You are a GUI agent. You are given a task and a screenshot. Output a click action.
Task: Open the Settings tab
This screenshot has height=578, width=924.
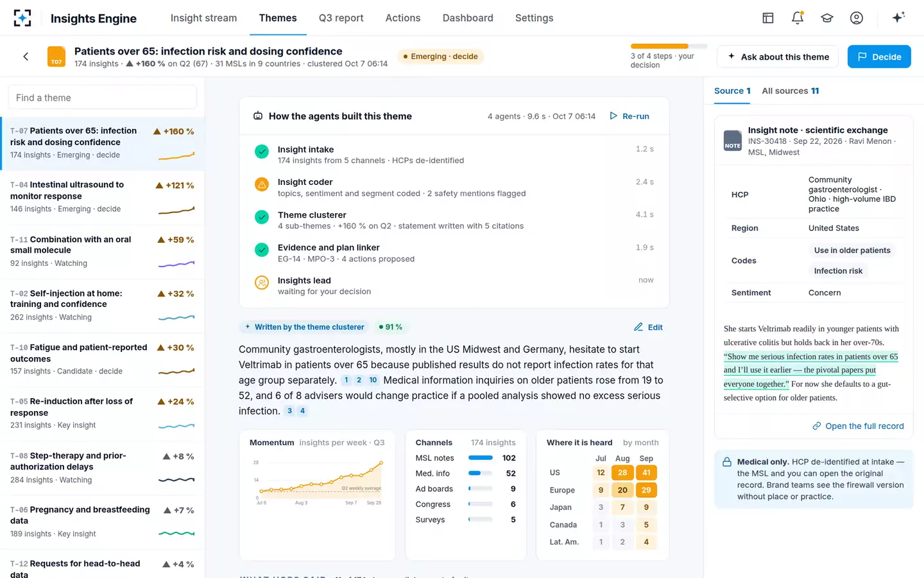point(534,18)
